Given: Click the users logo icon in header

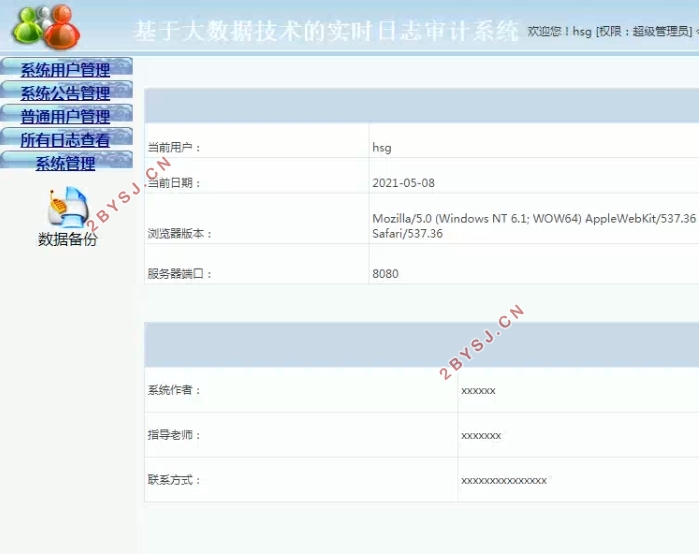Looking at the screenshot, I should click(46, 26).
